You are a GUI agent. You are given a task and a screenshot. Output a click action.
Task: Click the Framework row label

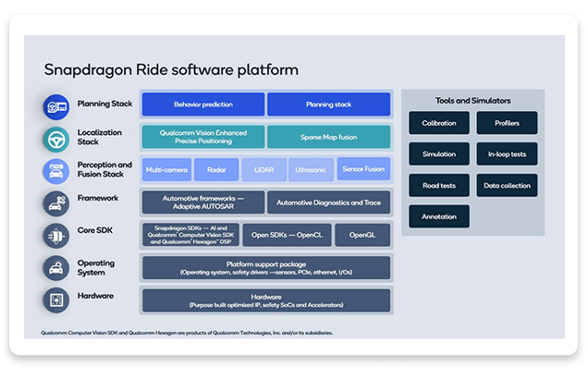[98, 198]
